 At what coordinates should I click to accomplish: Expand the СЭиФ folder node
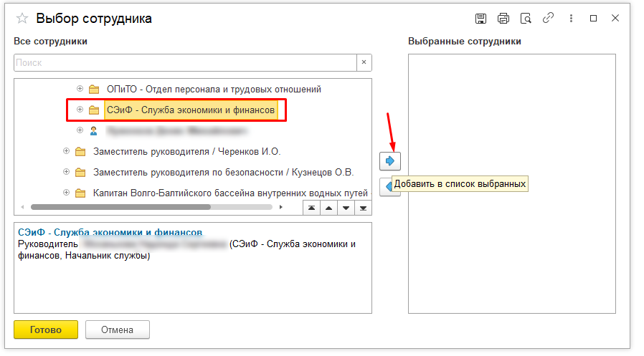coord(80,110)
